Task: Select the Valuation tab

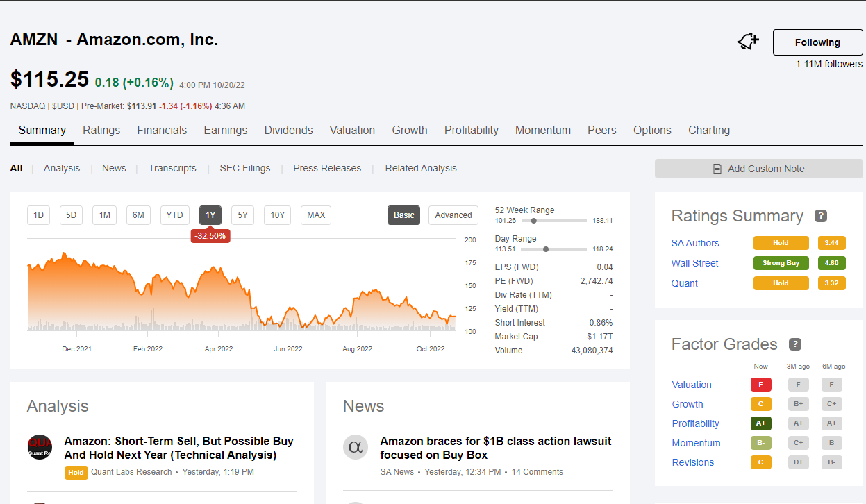Action: (352, 130)
